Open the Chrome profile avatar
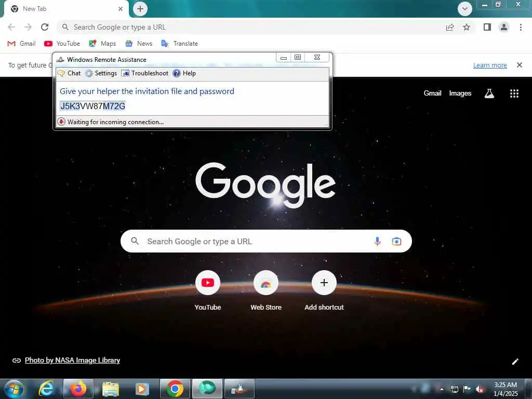The width and height of the screenshot is (532, 399). [504, 27]
